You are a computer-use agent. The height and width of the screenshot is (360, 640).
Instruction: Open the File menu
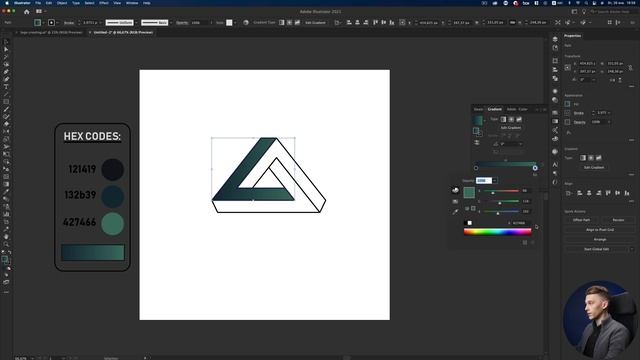coord(38,3)
